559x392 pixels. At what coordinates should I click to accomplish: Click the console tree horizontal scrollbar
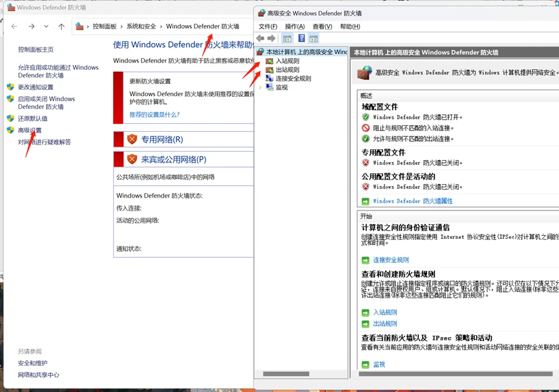coord(286,374)
